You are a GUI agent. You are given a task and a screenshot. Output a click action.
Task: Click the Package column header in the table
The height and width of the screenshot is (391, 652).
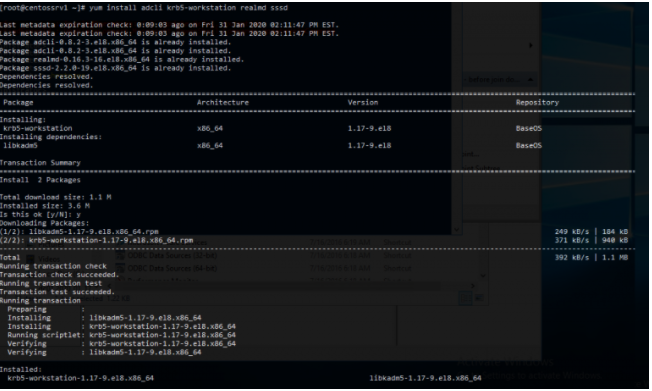point(18,102)
